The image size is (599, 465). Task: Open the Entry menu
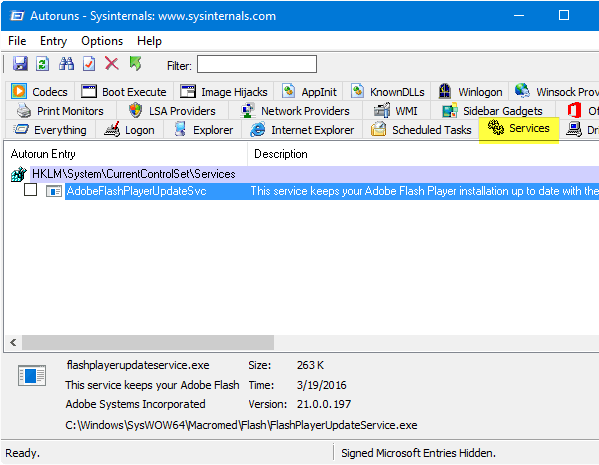[53, 41]
